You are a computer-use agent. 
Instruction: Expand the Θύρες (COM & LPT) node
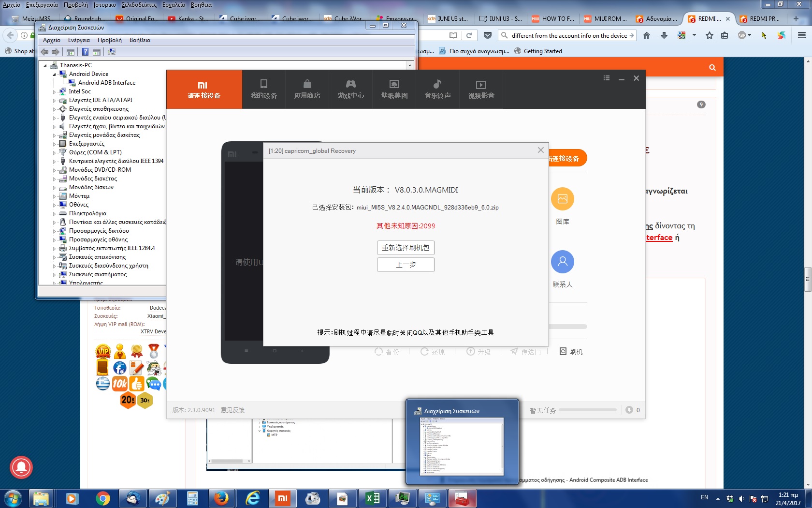pyautogui.click(x=54, y=153)
